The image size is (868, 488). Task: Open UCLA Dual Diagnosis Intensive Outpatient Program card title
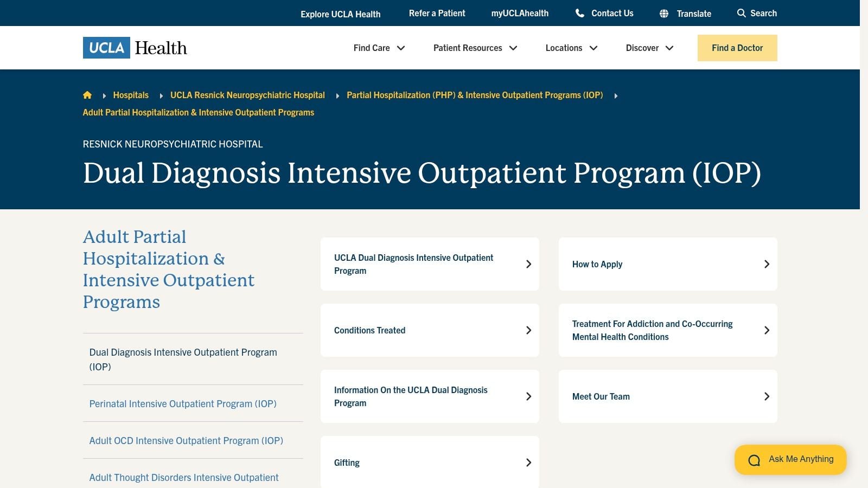413,264
